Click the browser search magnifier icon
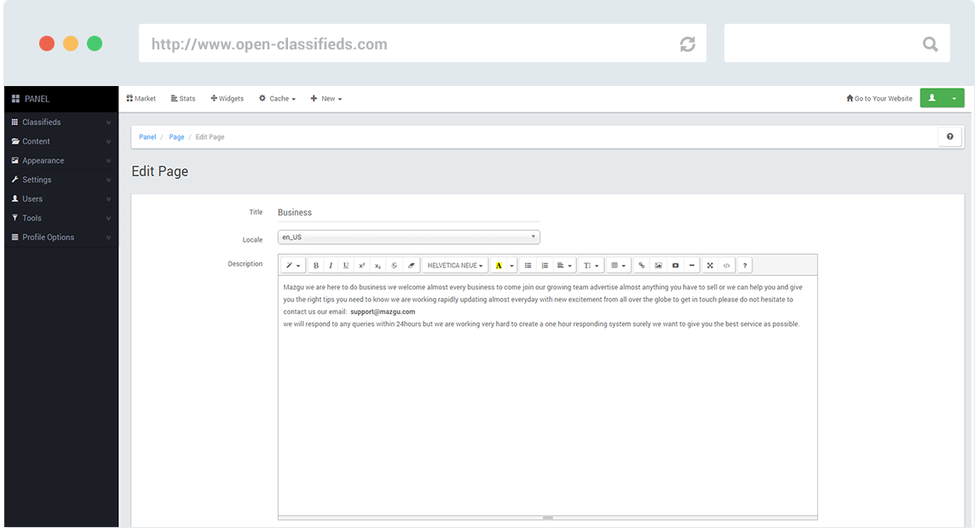 coord(930,43)
